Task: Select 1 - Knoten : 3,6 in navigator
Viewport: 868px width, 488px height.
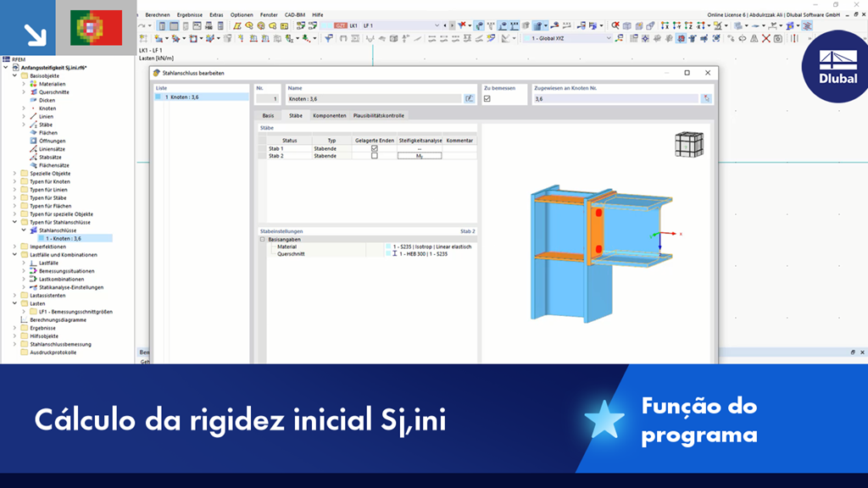Action: click(63, 238)
